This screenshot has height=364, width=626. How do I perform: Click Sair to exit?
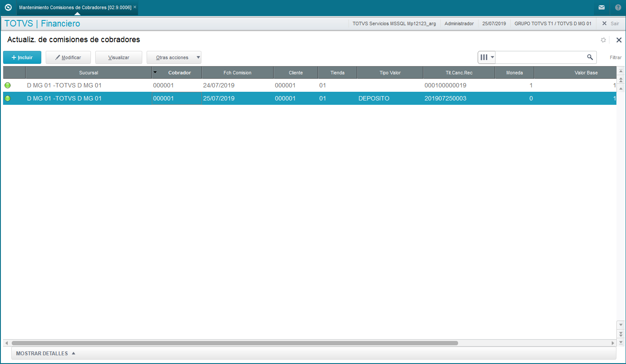611,23
